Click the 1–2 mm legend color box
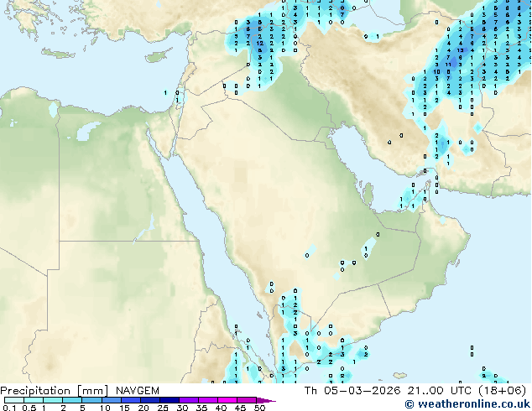This screenshot has height=411, width=532. [53, 400]
